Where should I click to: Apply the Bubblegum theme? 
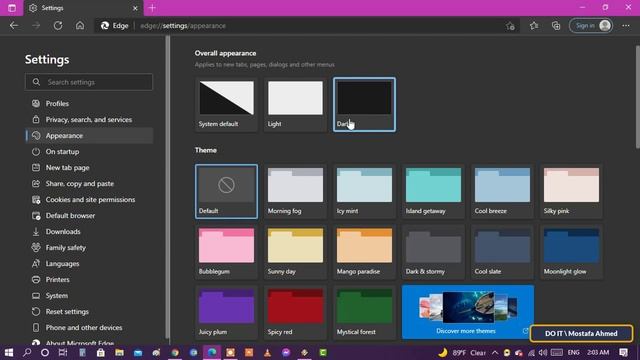pyautogui.click(x=227, y=252)
